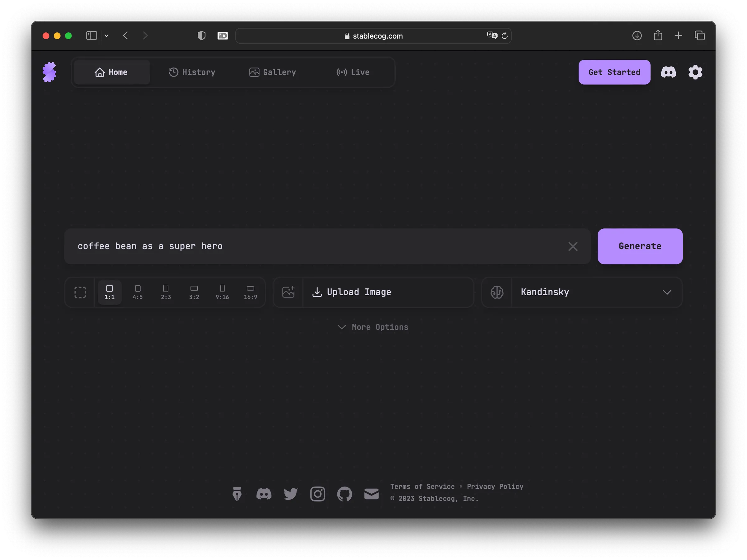This screenshot has height=560, width=747.
Task: Open Discord via the header icon
Action: pos(668,72)
